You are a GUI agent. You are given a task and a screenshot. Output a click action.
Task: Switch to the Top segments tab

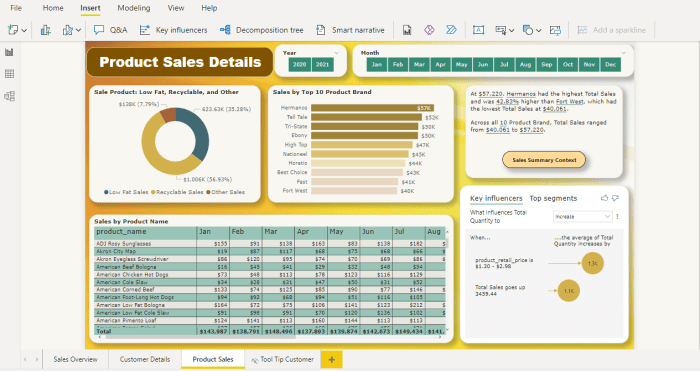[x=553, y=198]
